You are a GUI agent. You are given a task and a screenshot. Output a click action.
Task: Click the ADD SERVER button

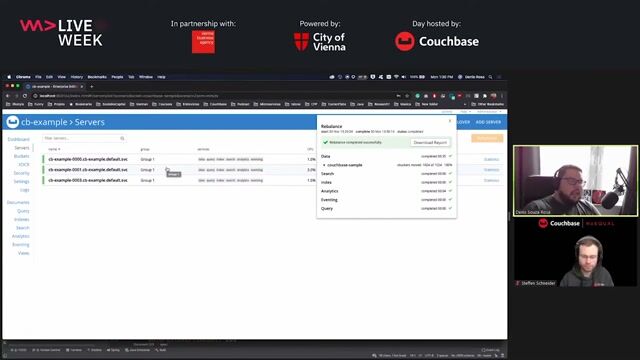click(x=488, y=122)
